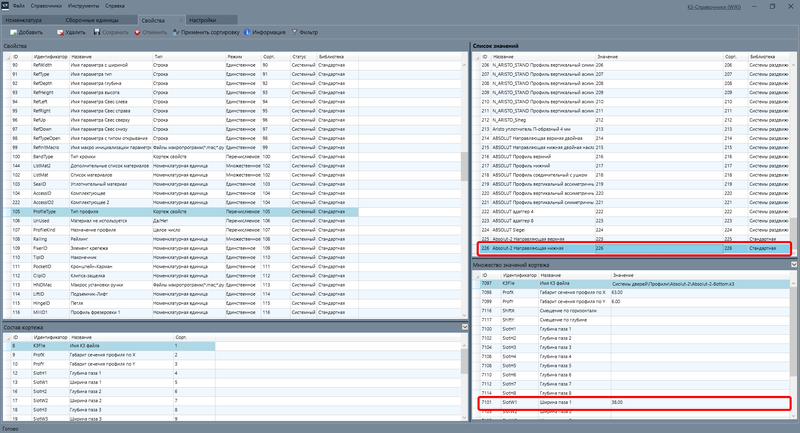The image size is (800, 433).
Task: Click the Отменить red cancel button
Action: [x=151, y=32]
